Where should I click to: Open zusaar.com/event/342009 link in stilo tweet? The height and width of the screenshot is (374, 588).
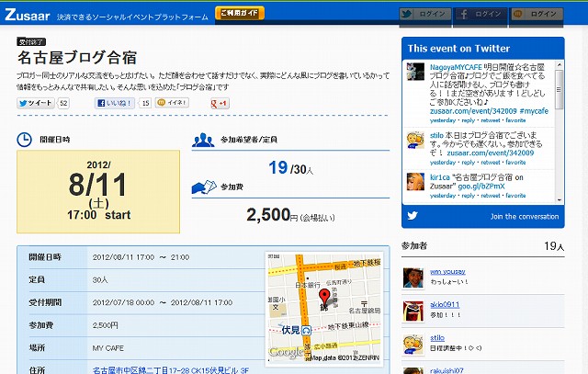point(490,153)
